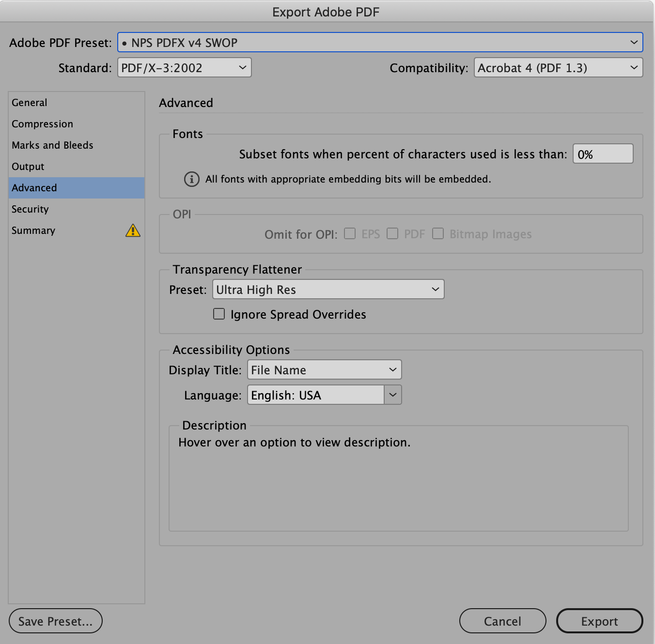Click the Export button
The width and height of the screenshot is (655, 644).
click(x=599, y=621)
